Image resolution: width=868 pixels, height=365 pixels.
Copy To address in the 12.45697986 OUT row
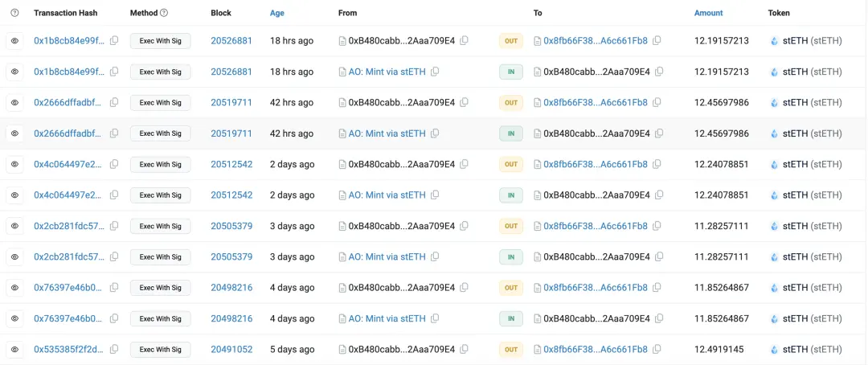(x=657, y=103)
